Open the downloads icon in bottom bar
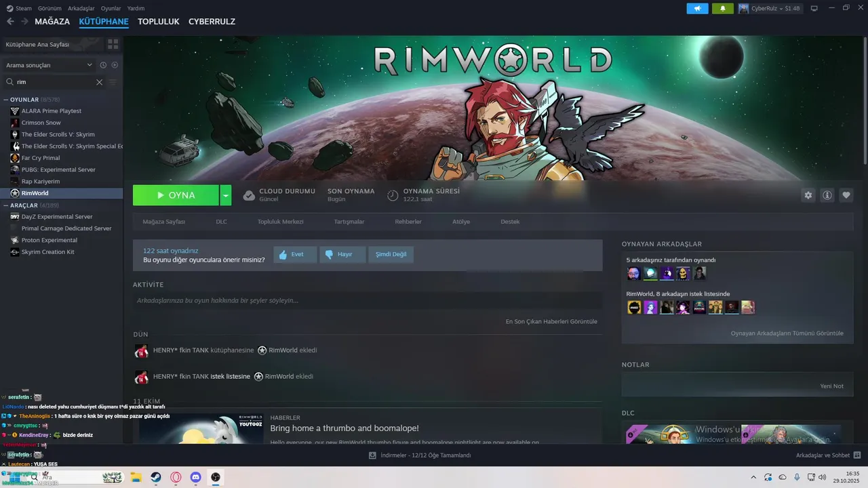 (372, 455)
